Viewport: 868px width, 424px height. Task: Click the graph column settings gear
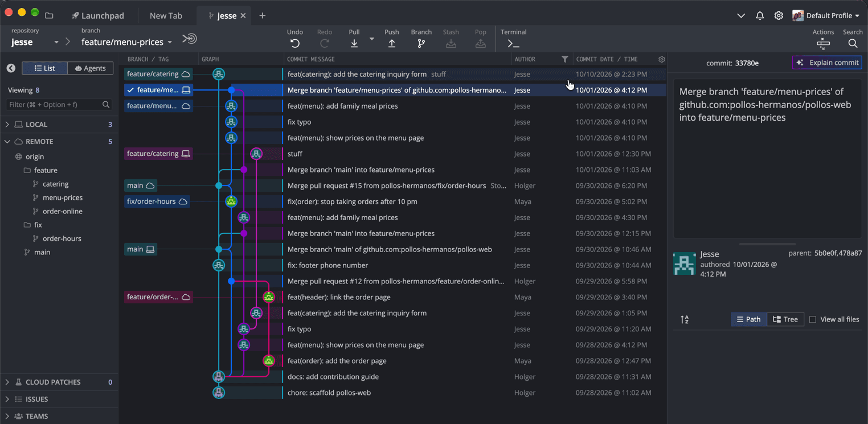click(661, 59)
